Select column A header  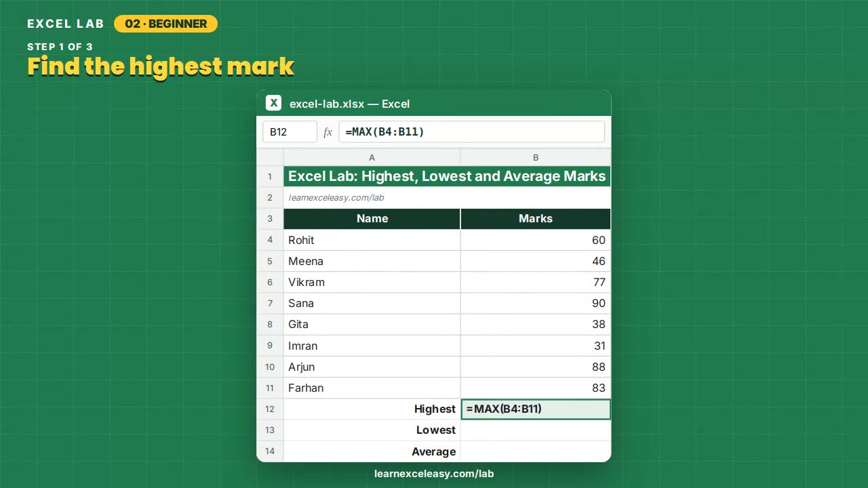tap(372, 157)
